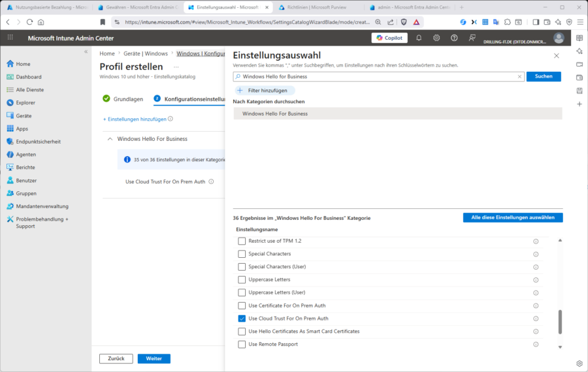Open the feedback icon in header
588x372 pixels.
click(472, 38)
